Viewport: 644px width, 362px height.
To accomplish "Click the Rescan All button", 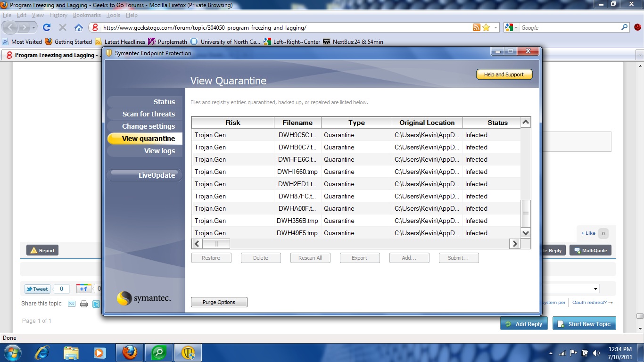I will (x=310, y=258).
